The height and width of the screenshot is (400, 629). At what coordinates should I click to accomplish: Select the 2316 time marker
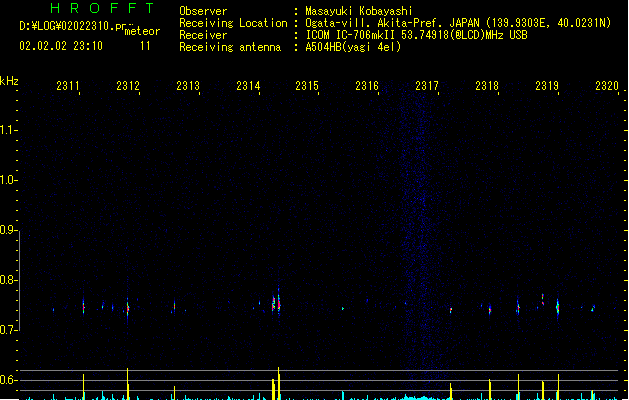(367, 86)
